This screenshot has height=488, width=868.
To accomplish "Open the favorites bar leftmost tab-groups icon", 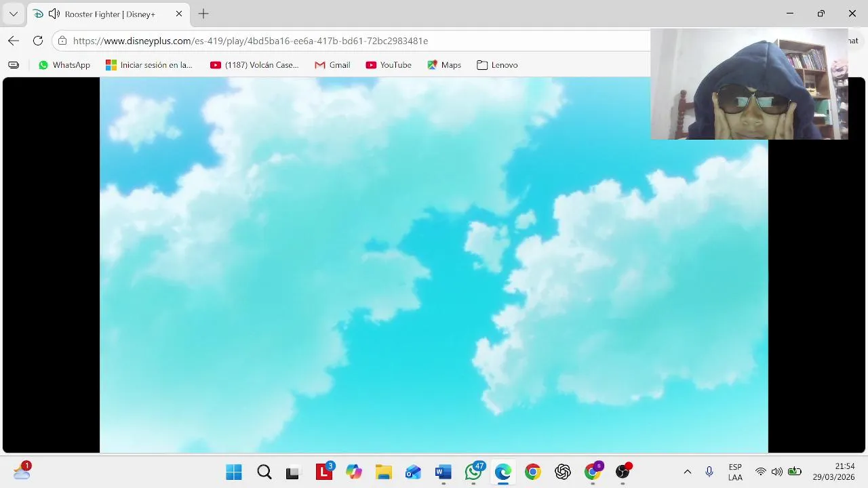I will tap(14, 65).
